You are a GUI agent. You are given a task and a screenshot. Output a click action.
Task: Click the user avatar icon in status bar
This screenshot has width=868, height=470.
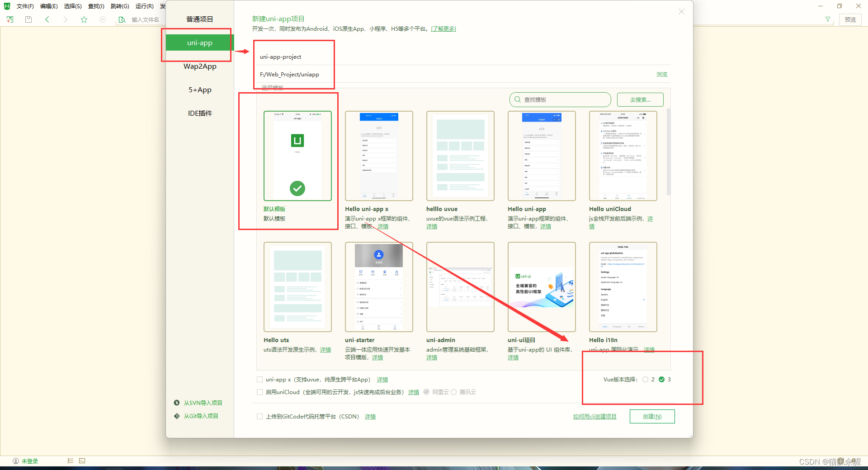(x=16, y=461)
